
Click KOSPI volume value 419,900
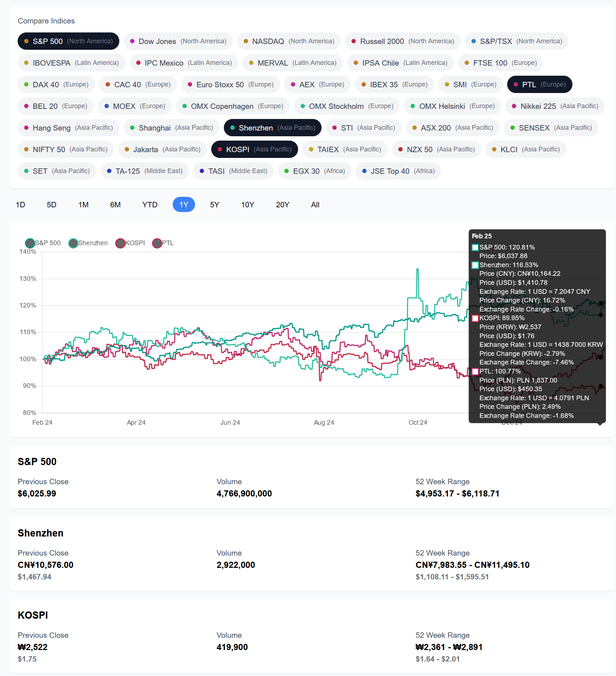click(232, 647)
